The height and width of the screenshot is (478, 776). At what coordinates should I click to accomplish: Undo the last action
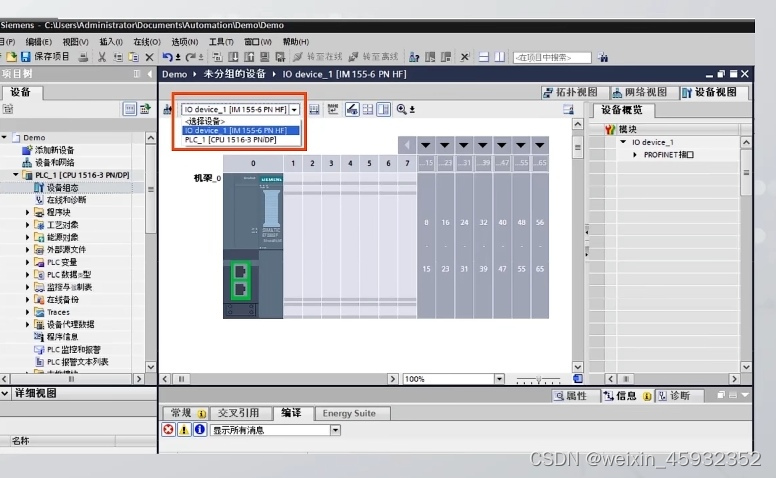[167, 57]
